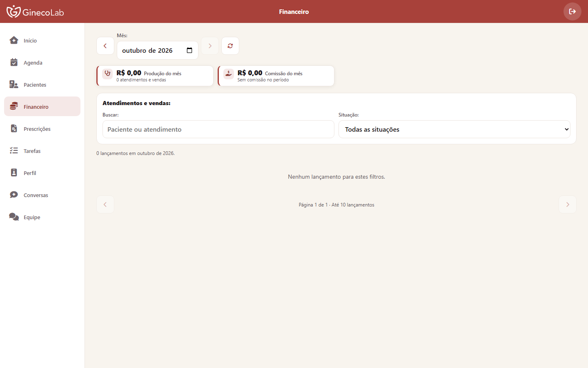Click the Perfil badge icon

pos(14,173)
